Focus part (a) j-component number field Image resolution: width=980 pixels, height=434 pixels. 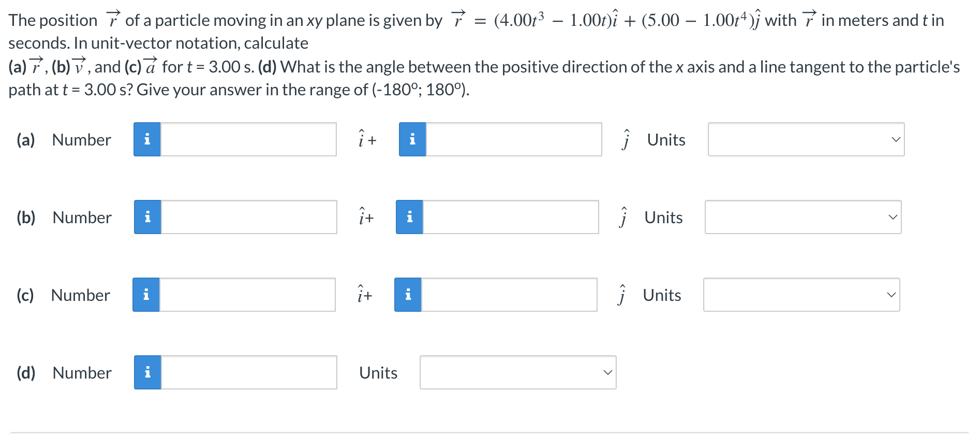point(514,139)
